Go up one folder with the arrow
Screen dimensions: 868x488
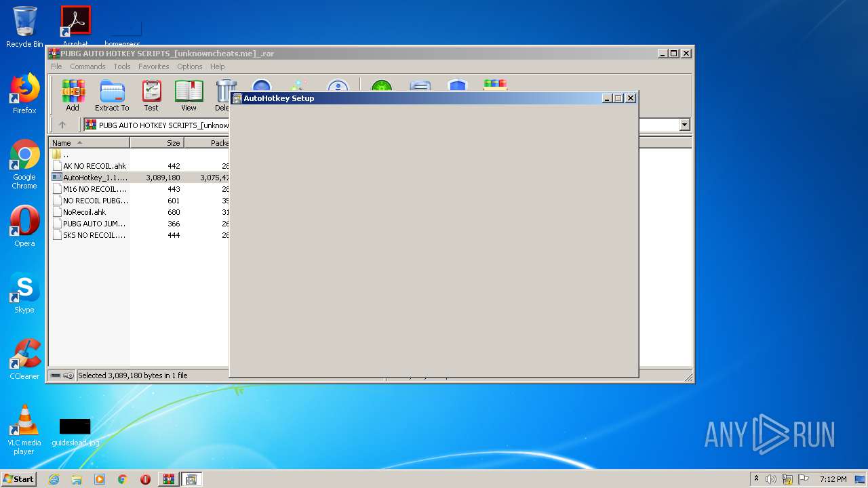[x=62, y=125]
